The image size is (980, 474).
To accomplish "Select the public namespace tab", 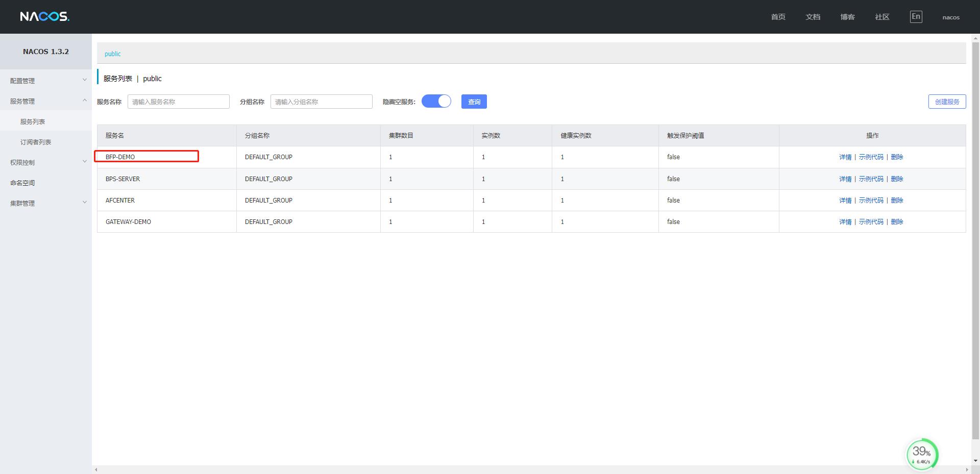I will click(x=113, y=54).
